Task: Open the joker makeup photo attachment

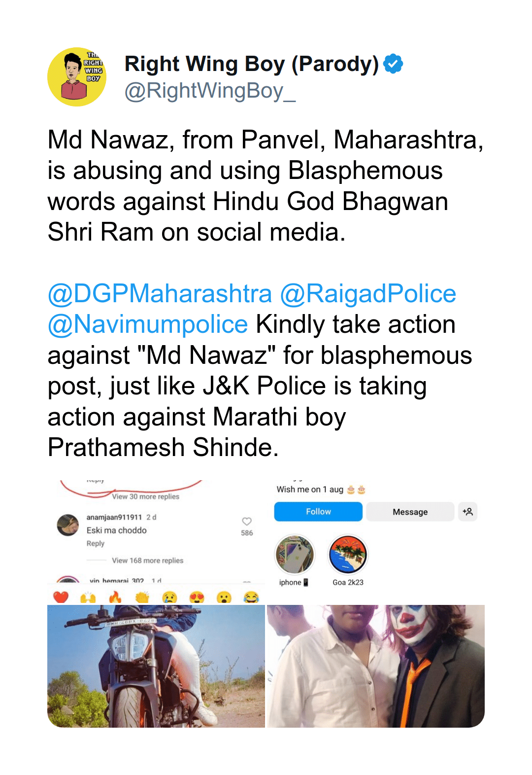Action: click(x=376, y=666)
